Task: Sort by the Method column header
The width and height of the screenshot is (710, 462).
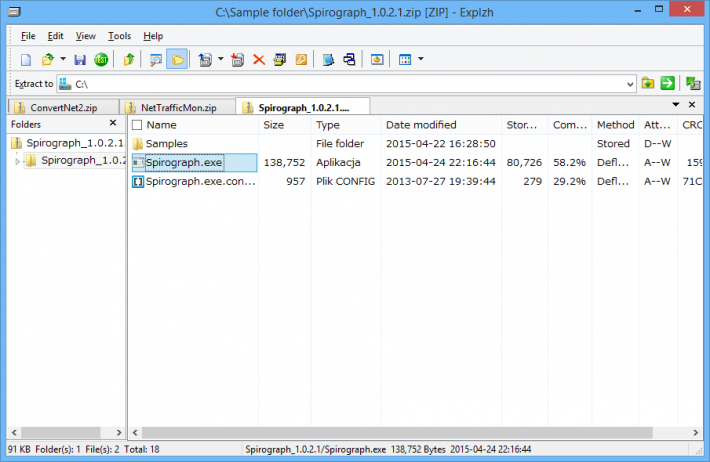Action: (615, 125)
